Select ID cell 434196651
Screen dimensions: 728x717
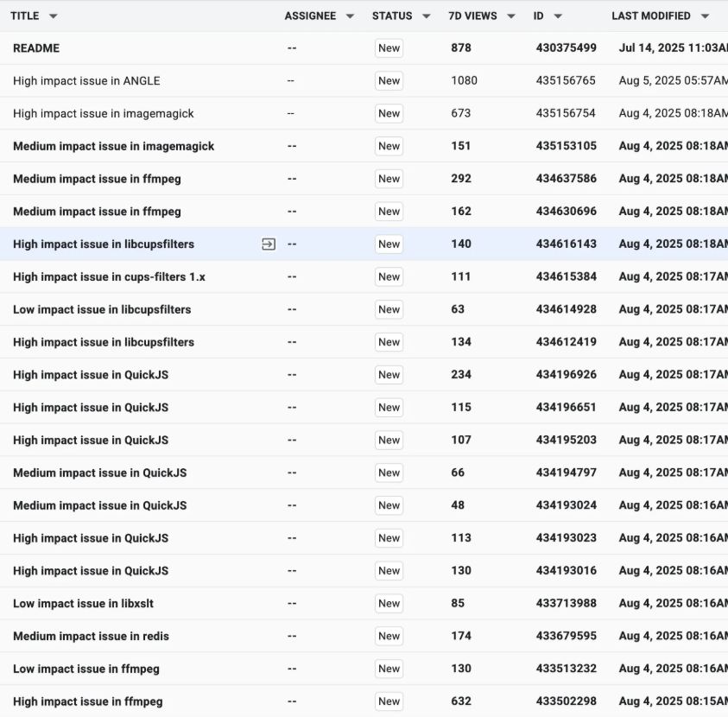click(x=566, y=407)
